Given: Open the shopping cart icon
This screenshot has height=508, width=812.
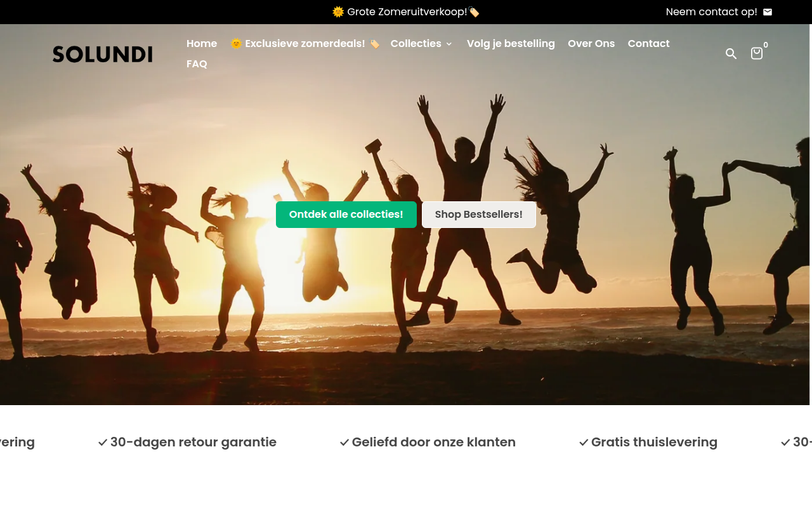Looking at the screenshot, I should point(756,54).
